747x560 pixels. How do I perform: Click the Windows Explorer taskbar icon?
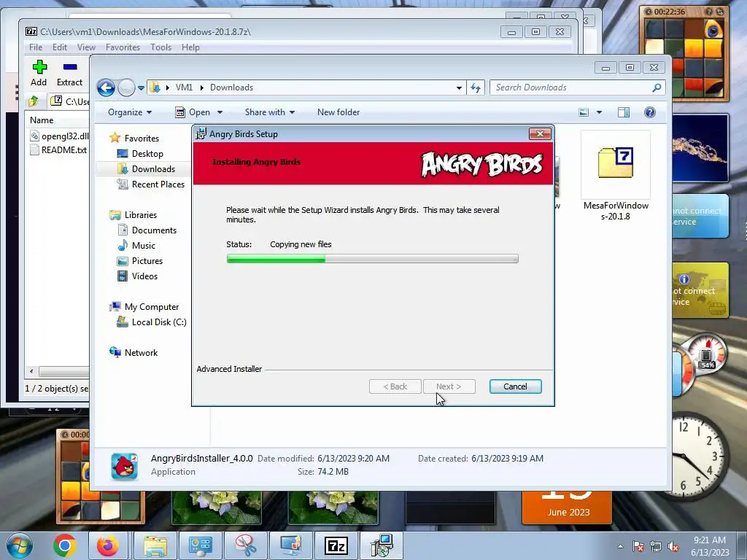[x=155, y=545]
